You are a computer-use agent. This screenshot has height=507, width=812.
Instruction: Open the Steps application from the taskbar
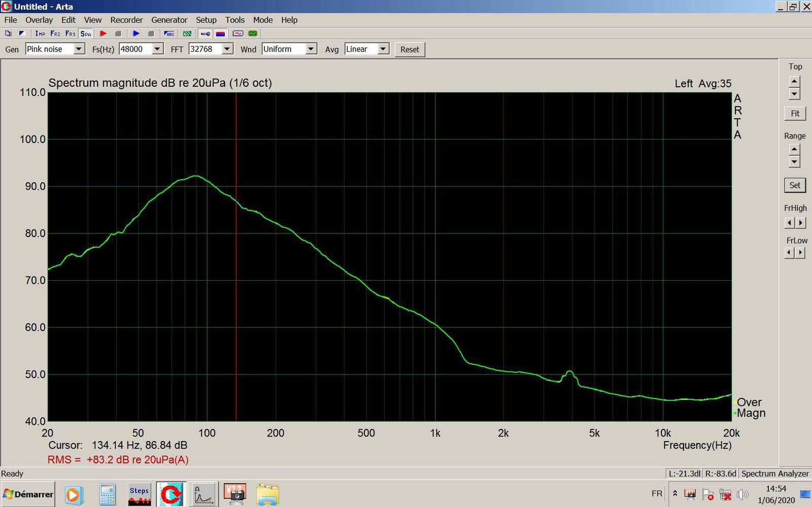139,494
